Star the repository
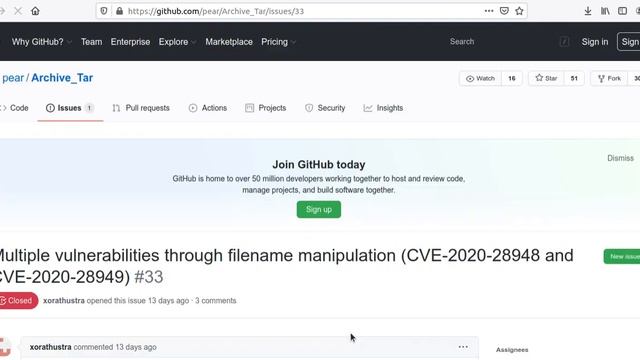The height and width of the screenshot is (360, 640). tap(546, 78)
